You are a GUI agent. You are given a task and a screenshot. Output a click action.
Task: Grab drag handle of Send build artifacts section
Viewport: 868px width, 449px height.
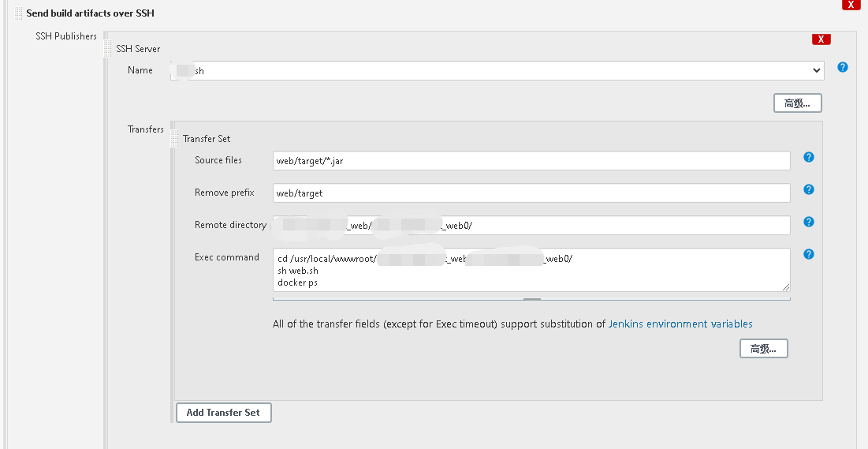coord(18,13)
